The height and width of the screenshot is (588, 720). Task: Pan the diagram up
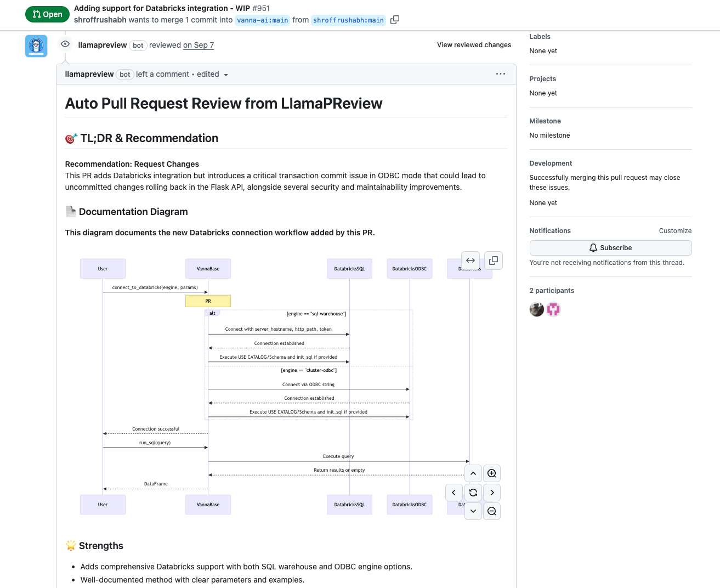click(x=473, y=473)
